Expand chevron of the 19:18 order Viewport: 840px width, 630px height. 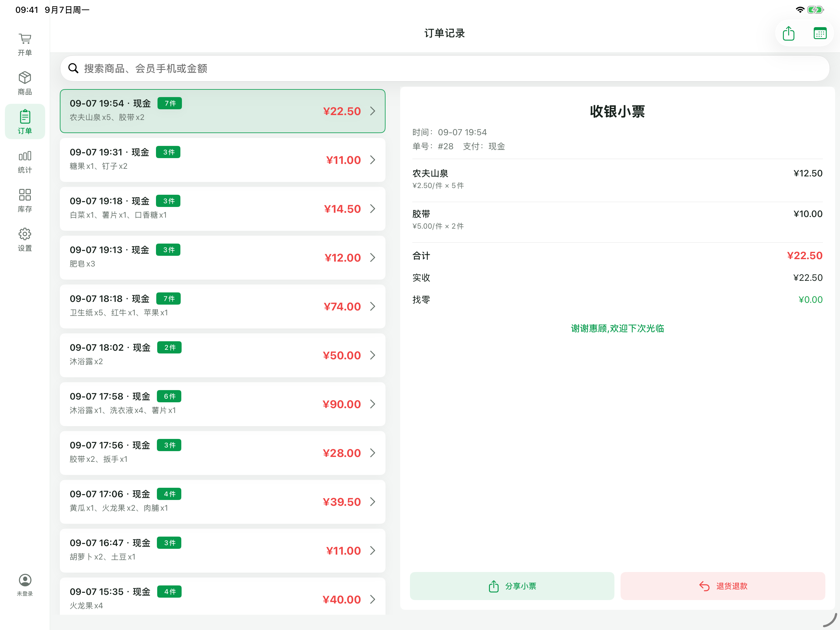372,209
